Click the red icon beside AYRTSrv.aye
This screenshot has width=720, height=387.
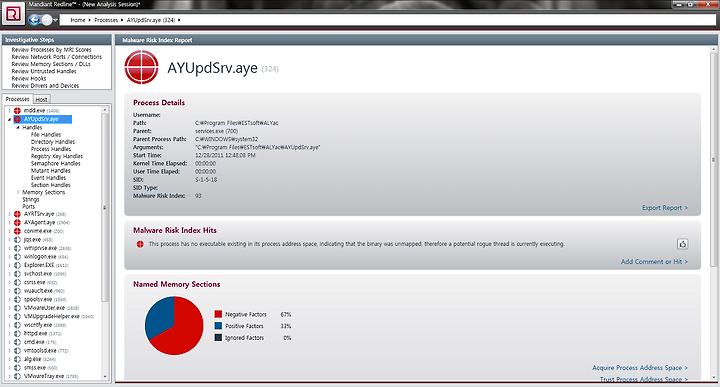tap(17, 214)
